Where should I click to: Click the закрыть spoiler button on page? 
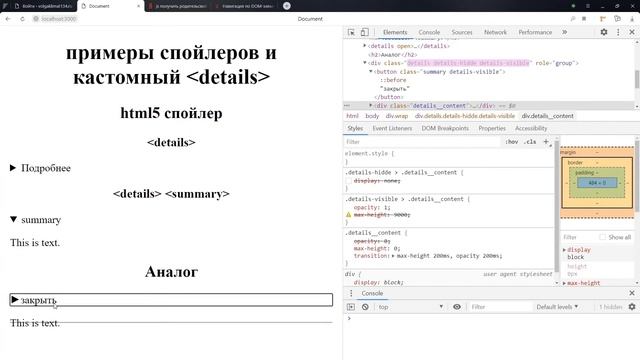tap(171, 300)
